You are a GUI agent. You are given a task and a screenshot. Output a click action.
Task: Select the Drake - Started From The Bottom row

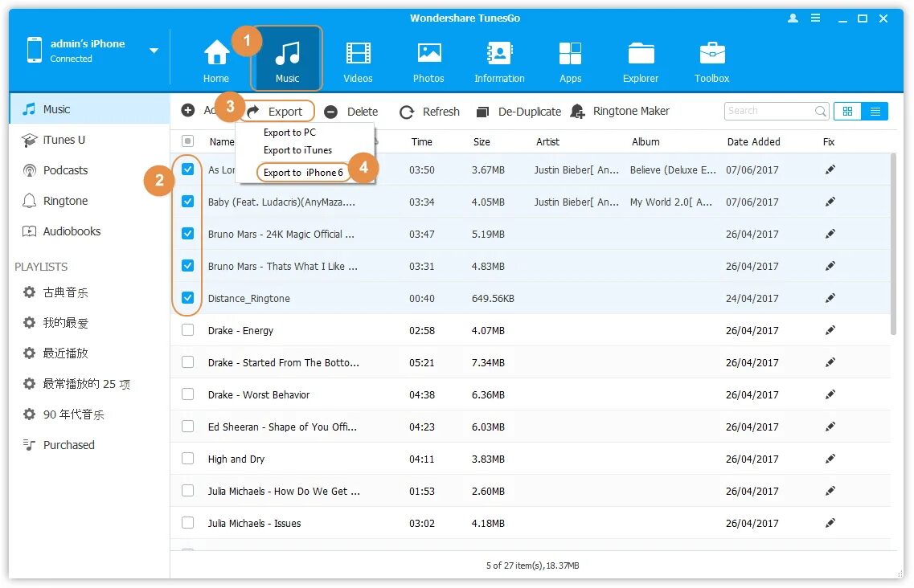pyautogui.click(x=531, y=362)
